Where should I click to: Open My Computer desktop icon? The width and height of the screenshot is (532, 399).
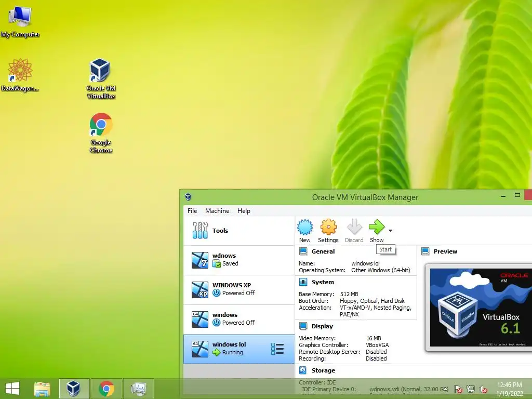coord(20,21)
